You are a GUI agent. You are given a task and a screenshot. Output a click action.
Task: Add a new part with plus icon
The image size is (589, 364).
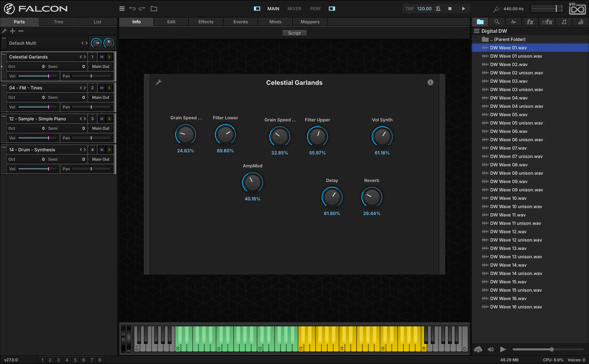click(13, 31)
